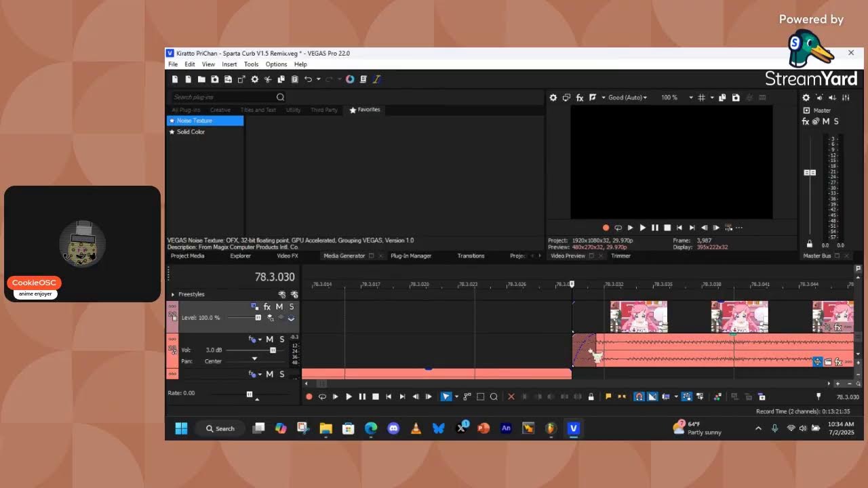Image resolution: width=868 pixels, height=488 pixels.
Task: Create a new project in VEGAS toolbar
Action: tap(175, 79)
